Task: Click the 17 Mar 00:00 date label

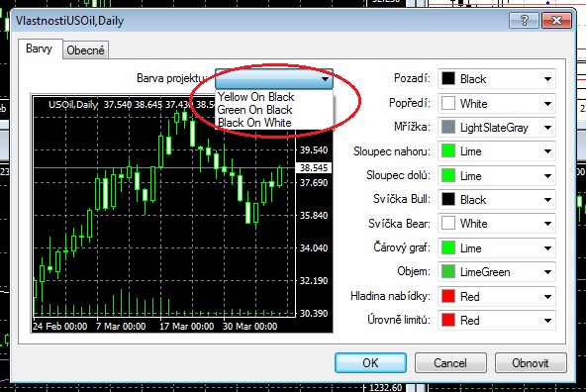Action: (x=186, y=327)
